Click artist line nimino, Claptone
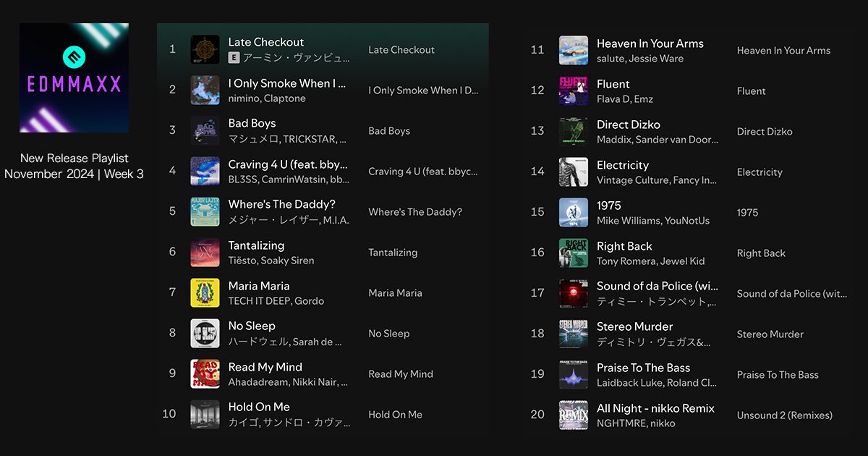 [x=267, y=98]
